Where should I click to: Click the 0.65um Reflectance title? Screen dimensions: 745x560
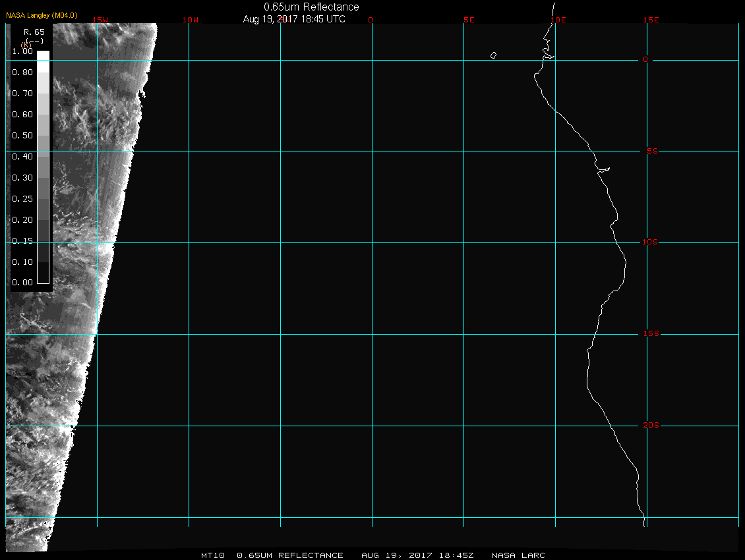311,7
